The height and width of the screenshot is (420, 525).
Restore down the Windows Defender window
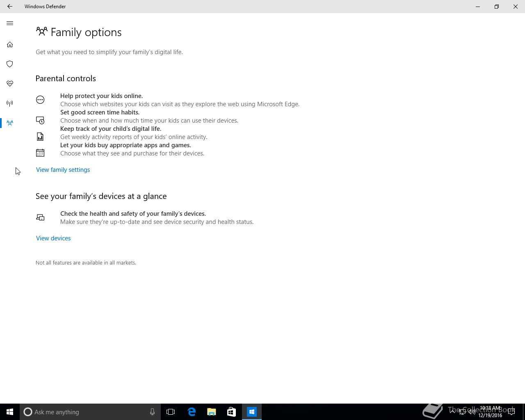coord(497,7)
